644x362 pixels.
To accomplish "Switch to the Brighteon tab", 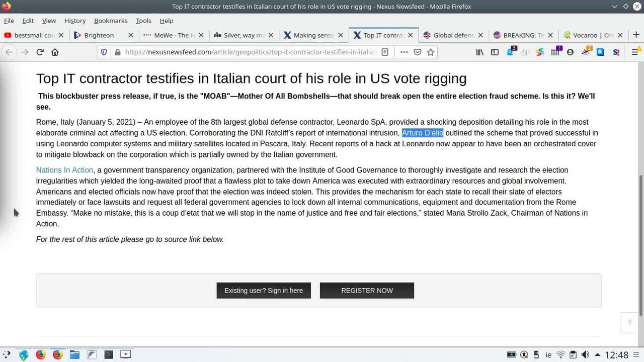I will [99, 35].
